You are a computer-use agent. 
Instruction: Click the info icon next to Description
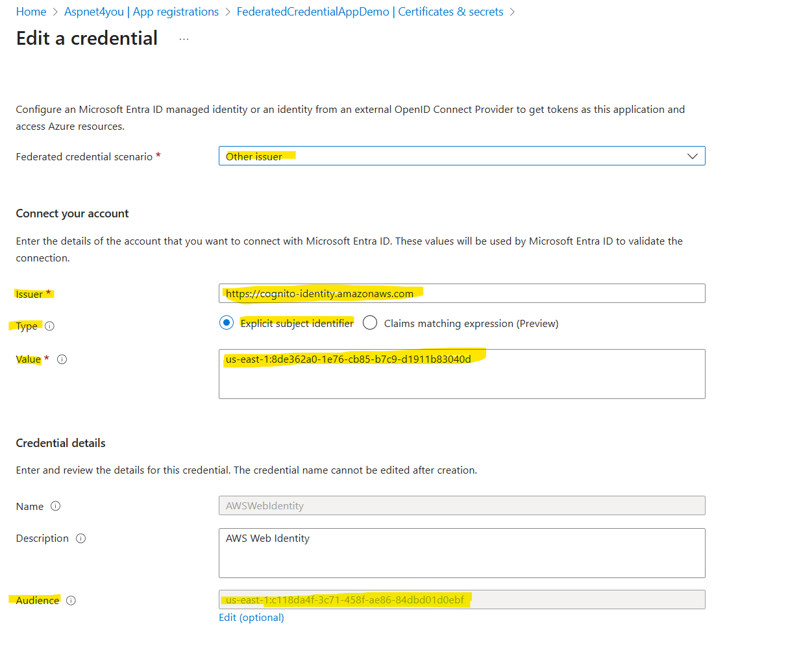[81, 539]
